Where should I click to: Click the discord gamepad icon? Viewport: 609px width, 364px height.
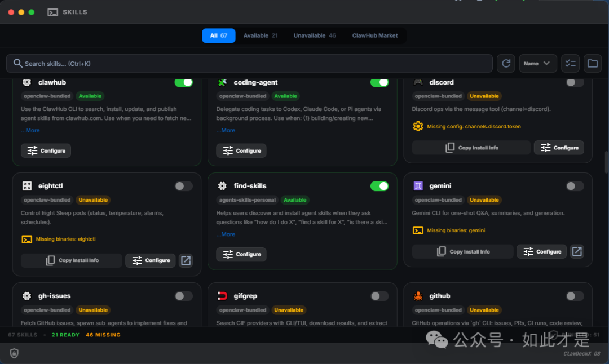[418, 82]
